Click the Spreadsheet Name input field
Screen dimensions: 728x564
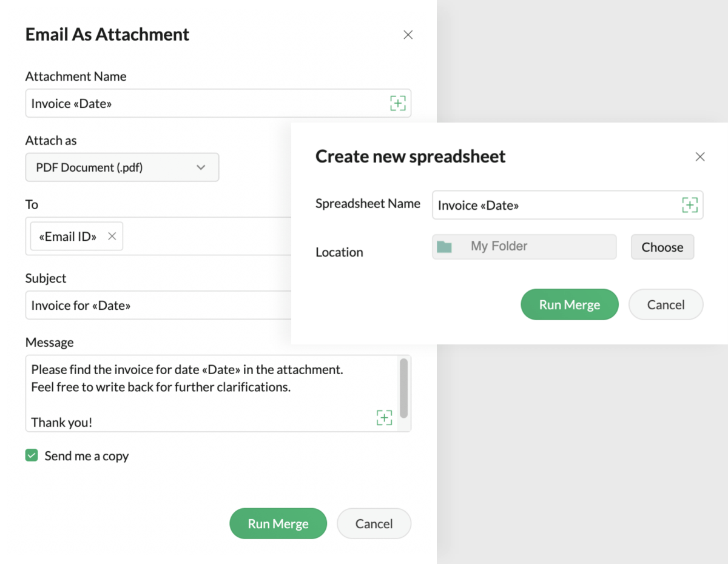coord(552,206)
